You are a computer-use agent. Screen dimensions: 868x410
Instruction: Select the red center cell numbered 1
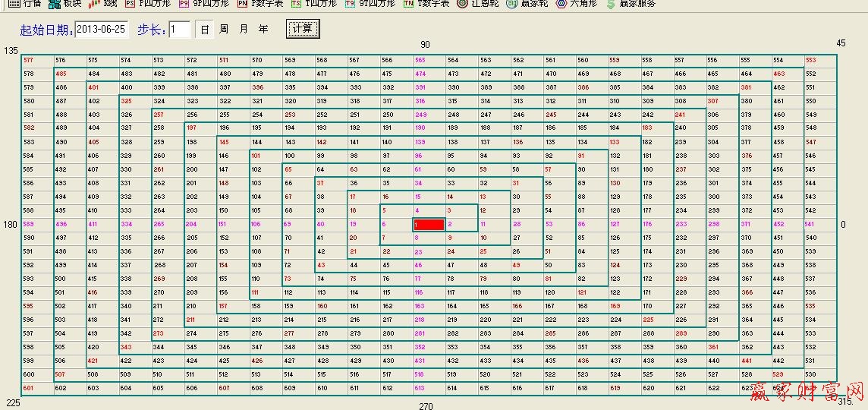tap(429, 225)
